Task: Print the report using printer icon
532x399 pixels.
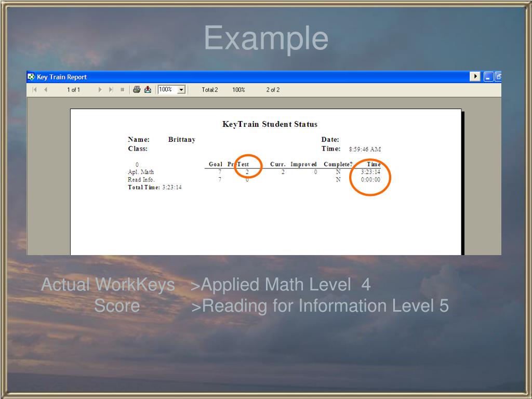Action: click(137, 89)
